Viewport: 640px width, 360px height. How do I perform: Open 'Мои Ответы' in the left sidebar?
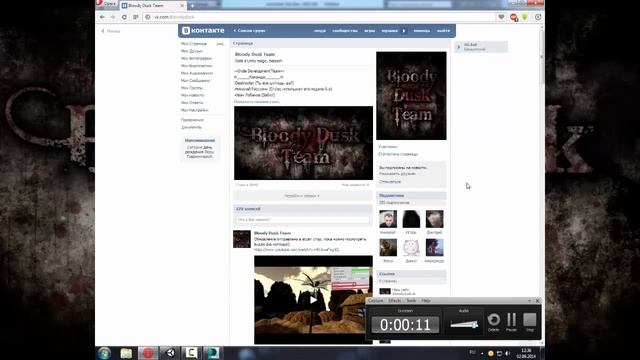tap(192, 102)
